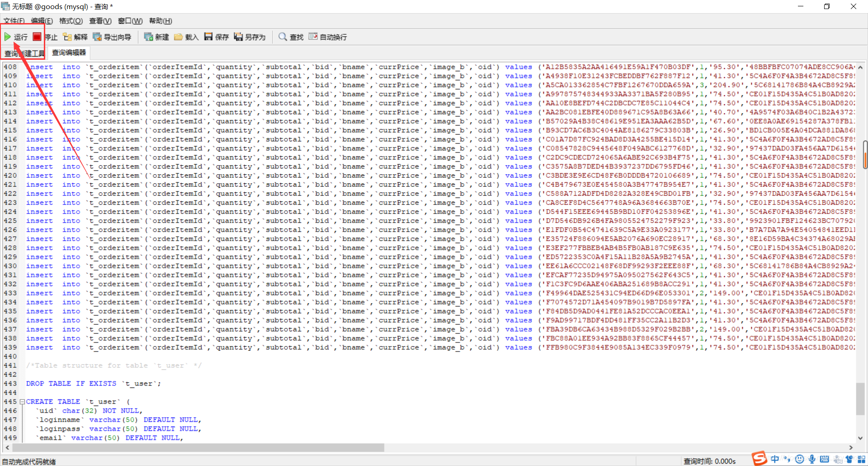Click the 'values' keyword on line 420

[519, 176]
